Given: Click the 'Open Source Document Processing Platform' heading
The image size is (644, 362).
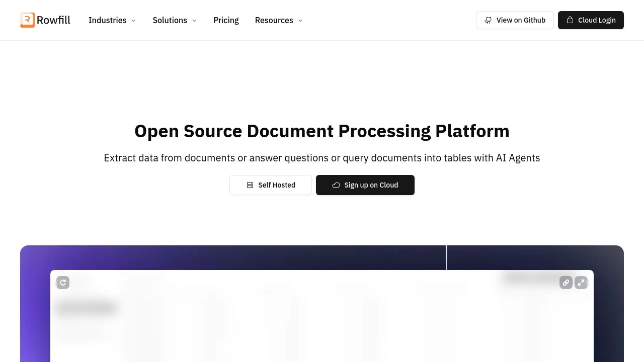Looking at the screenshot, I should tap(322, 131).
